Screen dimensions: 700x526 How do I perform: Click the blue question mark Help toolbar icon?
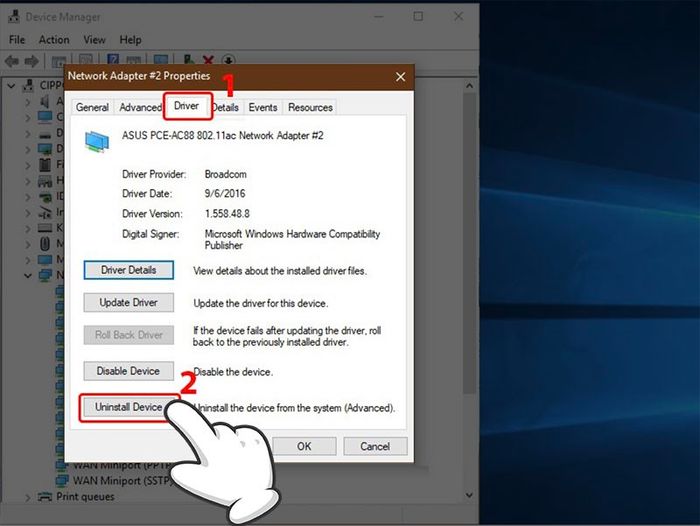pyautogui.click(x=113, y=60)
